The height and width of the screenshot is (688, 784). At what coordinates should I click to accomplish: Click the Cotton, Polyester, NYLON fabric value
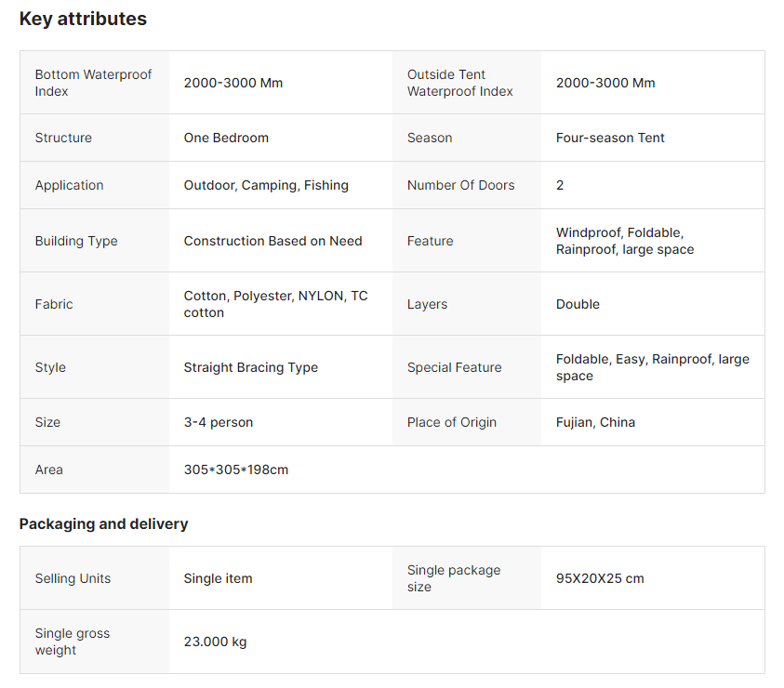[x=275, y=304]
